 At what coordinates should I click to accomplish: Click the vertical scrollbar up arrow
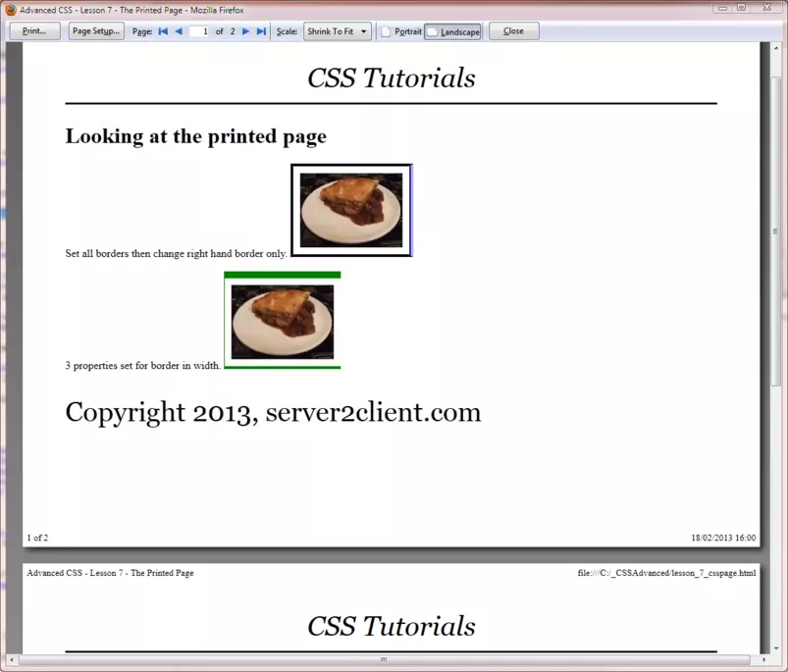[x=776, y=48]
